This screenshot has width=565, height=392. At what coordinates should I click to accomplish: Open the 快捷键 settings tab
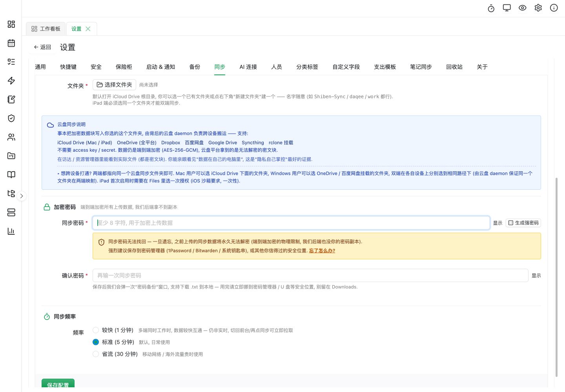[68, 67]
